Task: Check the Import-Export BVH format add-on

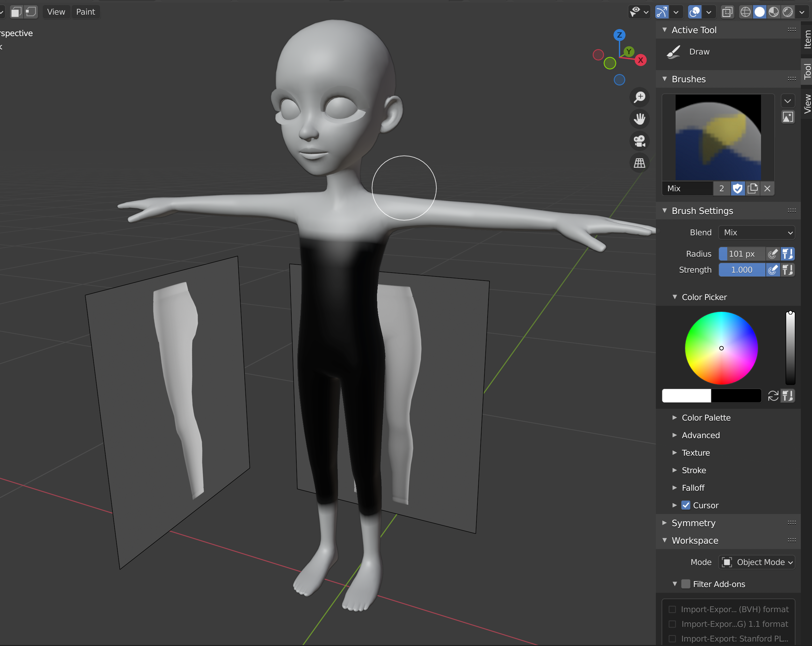Action: click(672, 609)
